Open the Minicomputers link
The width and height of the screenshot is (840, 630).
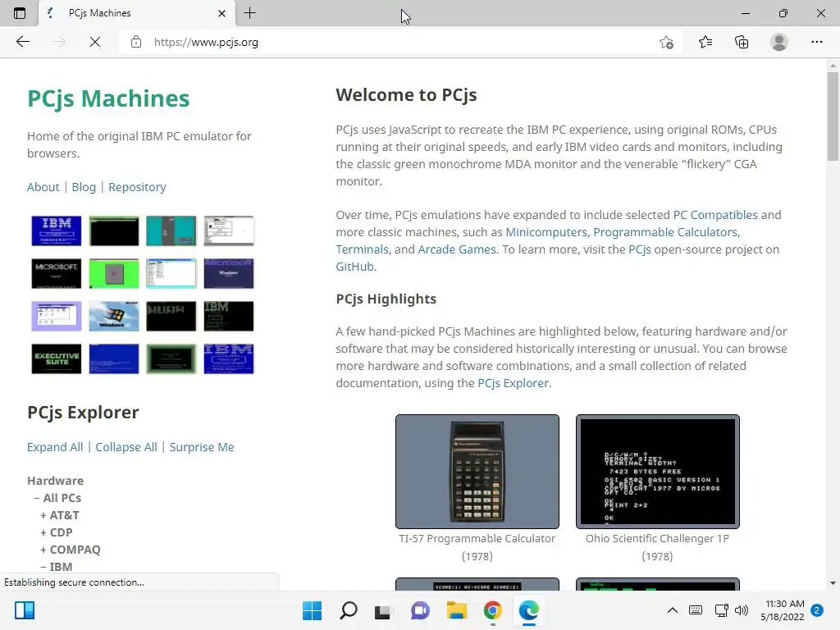546,232
